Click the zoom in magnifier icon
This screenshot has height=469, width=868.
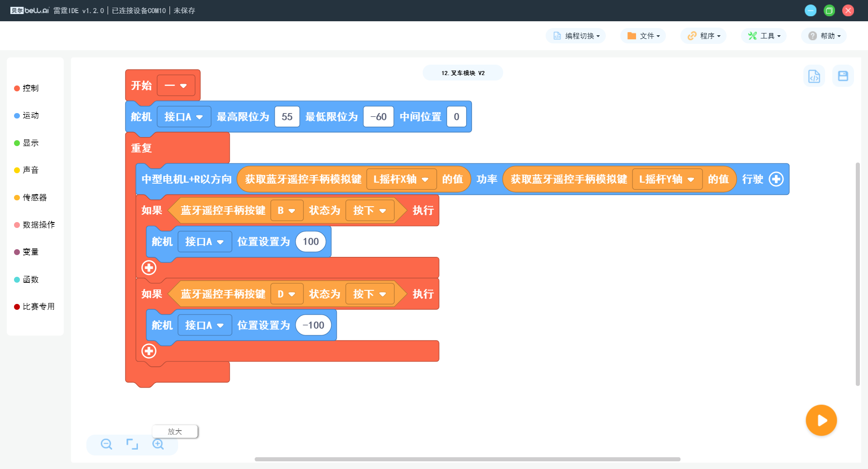tap(158, 444)
